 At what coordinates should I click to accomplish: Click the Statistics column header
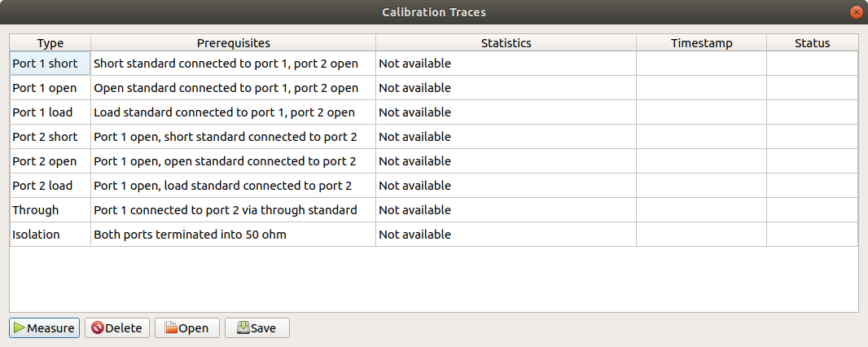pos(506,43)
